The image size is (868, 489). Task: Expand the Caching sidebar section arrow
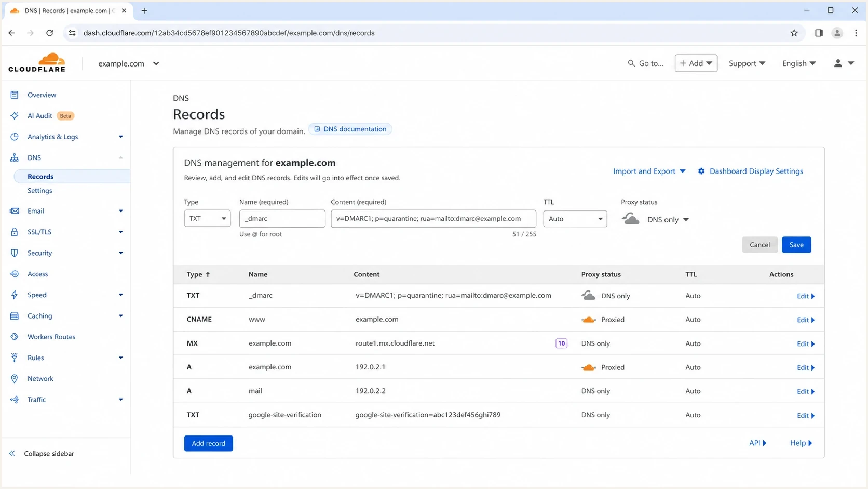click(x=121, y=316)
